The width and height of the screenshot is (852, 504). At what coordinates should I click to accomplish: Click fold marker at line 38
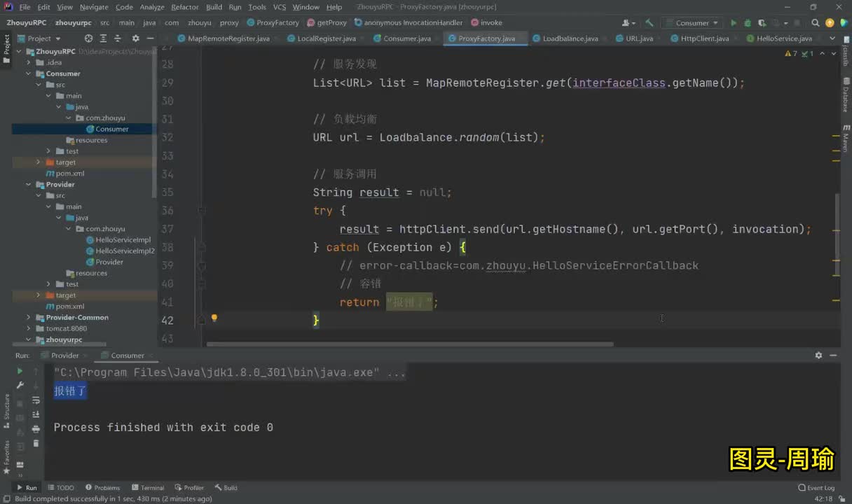[202, 247]
